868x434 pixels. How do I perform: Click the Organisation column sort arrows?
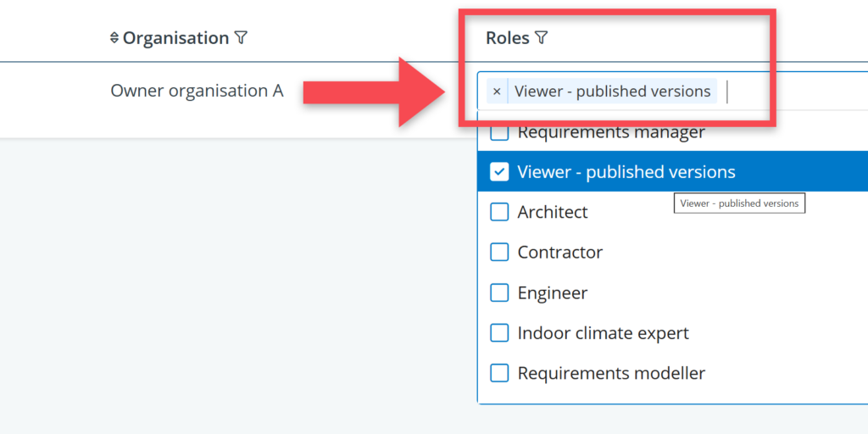[x=114, y=38]
